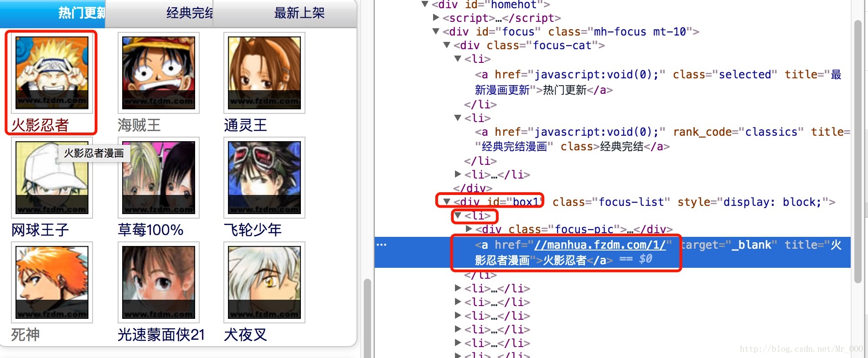This screenshot has width=868, height=358.
Task: Click the 火影忍者 title link
Action: pyautogui.click(x=40, y=125)
